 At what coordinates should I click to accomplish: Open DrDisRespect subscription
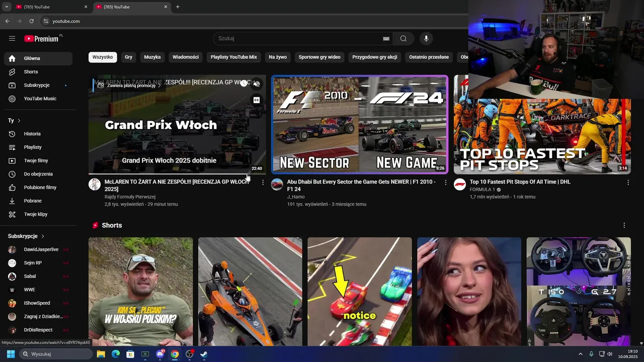(38, 330)
